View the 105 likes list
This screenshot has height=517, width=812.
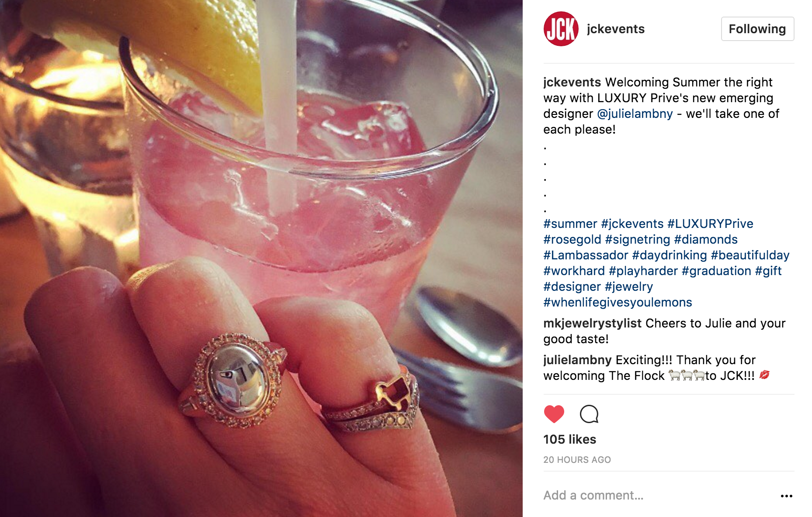pyautogui.click(x=569, y=439)
